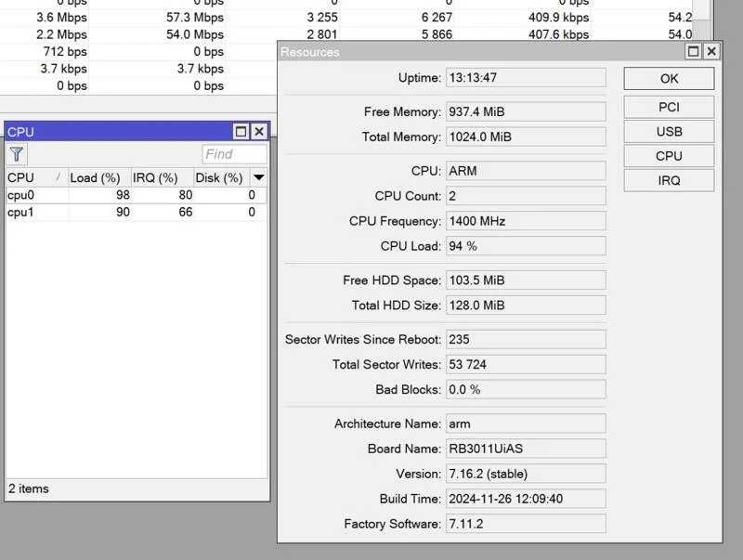Image resolution: width=743 pixels, height=560 pixels.
Task: Select the cpu0 row
Action: click(136, 195)
